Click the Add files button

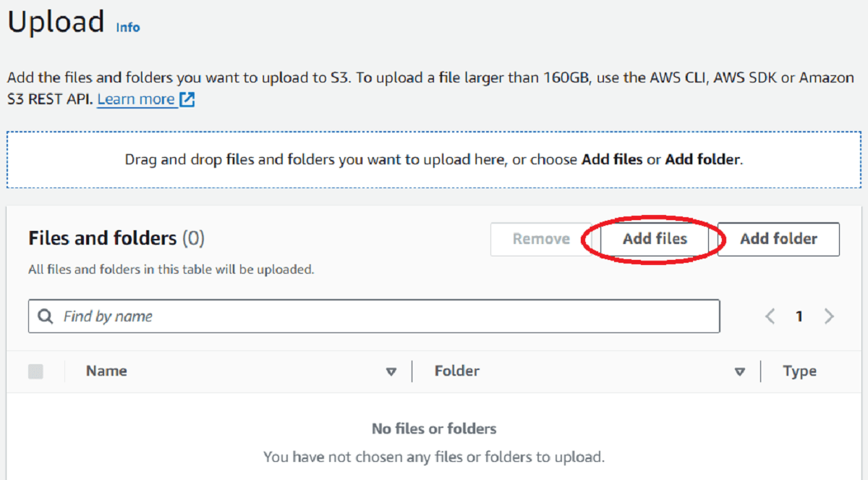click(655, 239)
